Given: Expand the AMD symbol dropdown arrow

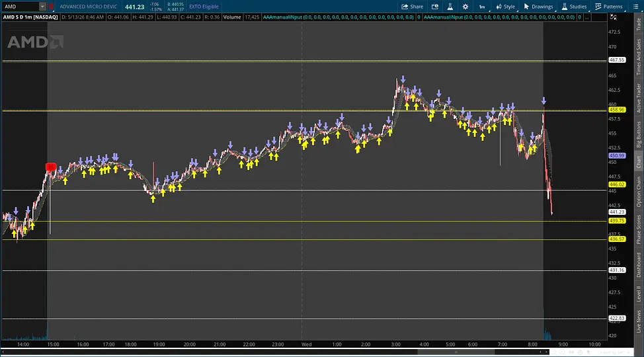Looking at the screenshot, I should click(42, 7).
